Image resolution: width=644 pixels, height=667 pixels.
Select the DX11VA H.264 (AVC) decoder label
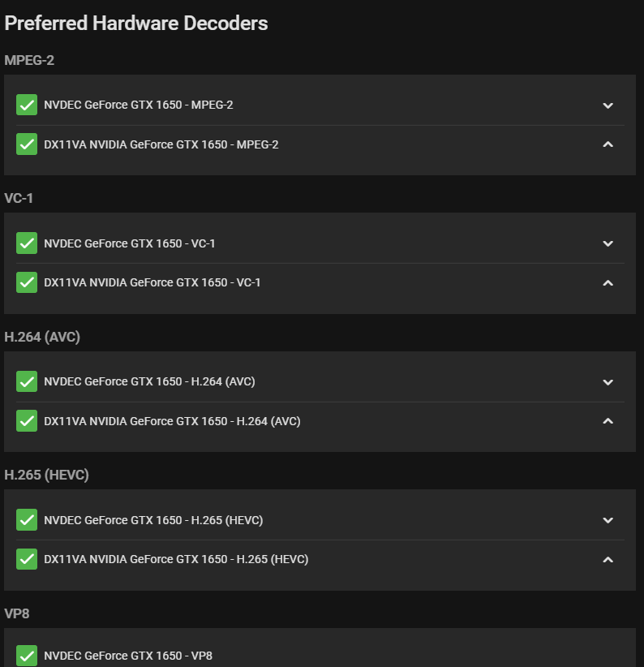(172, 421)
